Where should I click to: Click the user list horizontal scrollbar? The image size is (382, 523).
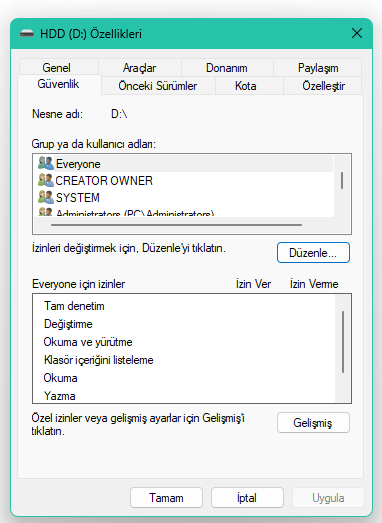pos(176,225)
